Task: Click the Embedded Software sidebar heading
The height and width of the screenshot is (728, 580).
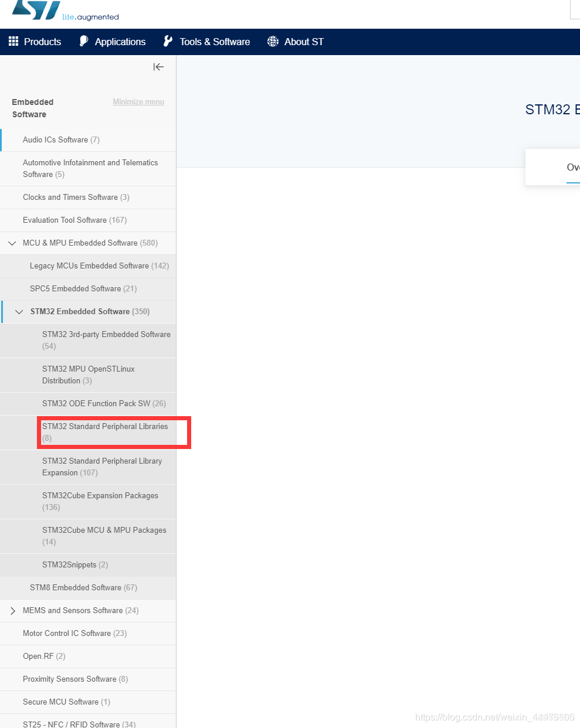Action: (x=33, y=108)
